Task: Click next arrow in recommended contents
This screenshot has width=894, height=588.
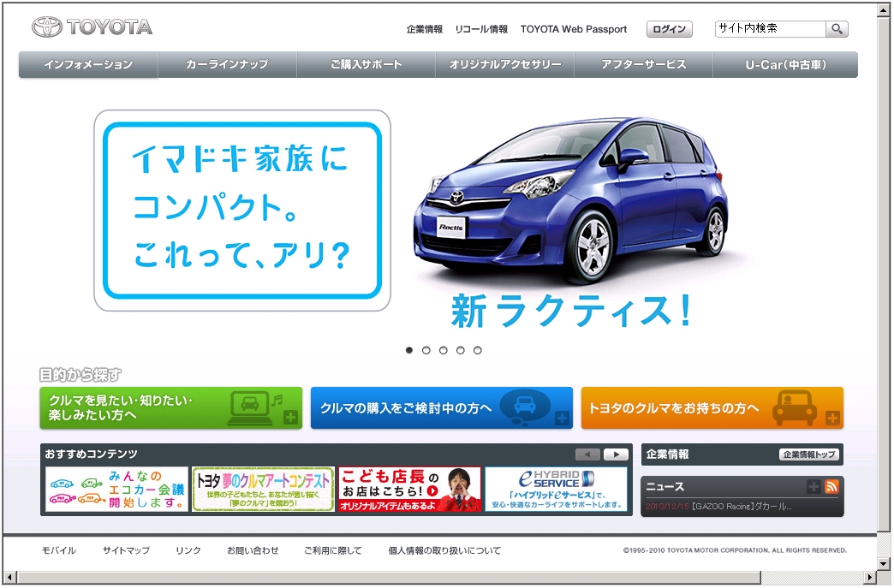Action: point(615,454)
